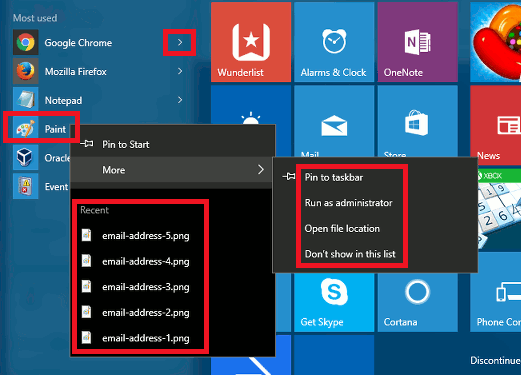The height and width of the screenshot is (375, 521).
Task: Click file icon of email-address-1.png
Action: point(87,337)
